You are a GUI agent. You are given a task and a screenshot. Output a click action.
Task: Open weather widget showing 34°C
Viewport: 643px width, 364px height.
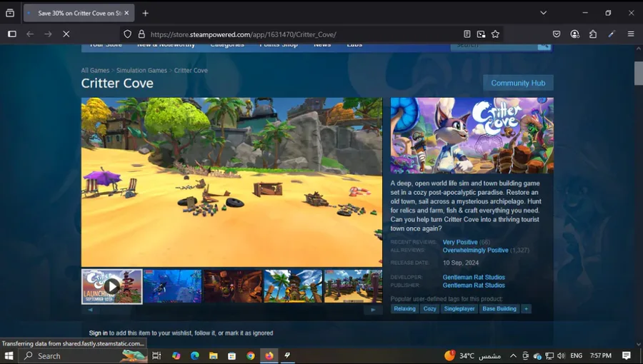coord(473,356)
